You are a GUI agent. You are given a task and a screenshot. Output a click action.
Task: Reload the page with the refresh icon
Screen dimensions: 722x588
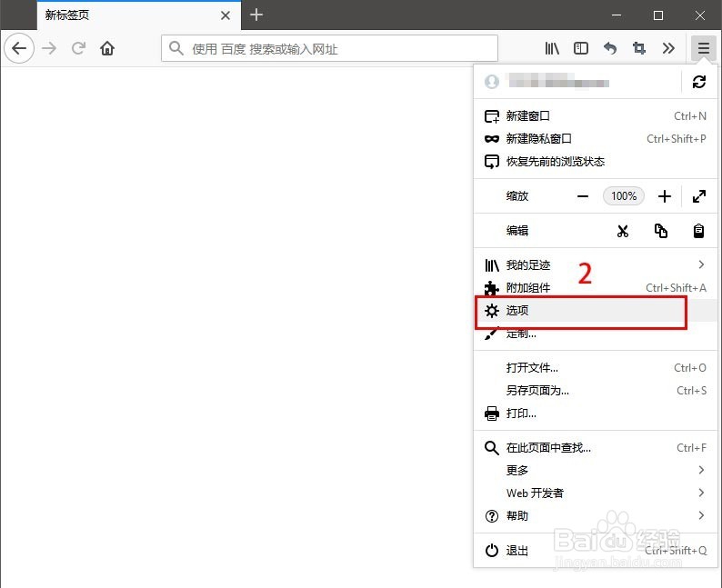tap(79, 48)
